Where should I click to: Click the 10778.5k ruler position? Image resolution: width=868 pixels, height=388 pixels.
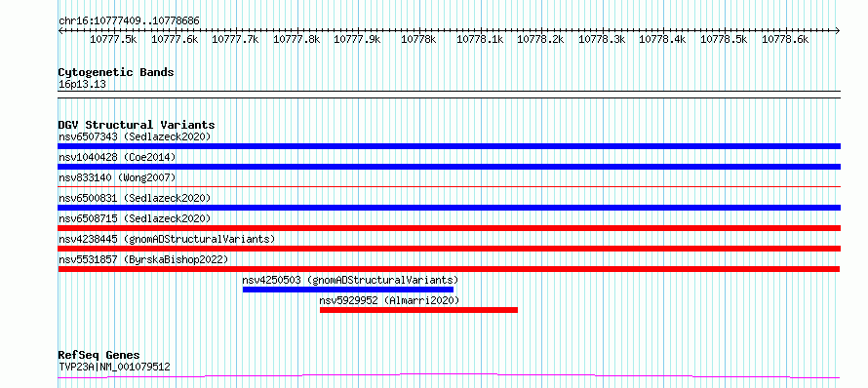(724, 39)
